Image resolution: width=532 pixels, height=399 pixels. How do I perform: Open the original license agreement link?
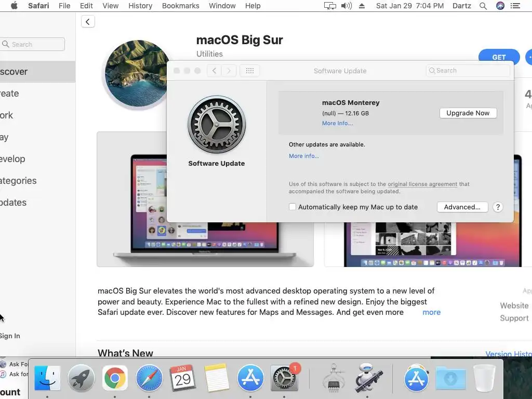(x=422, y=184)
